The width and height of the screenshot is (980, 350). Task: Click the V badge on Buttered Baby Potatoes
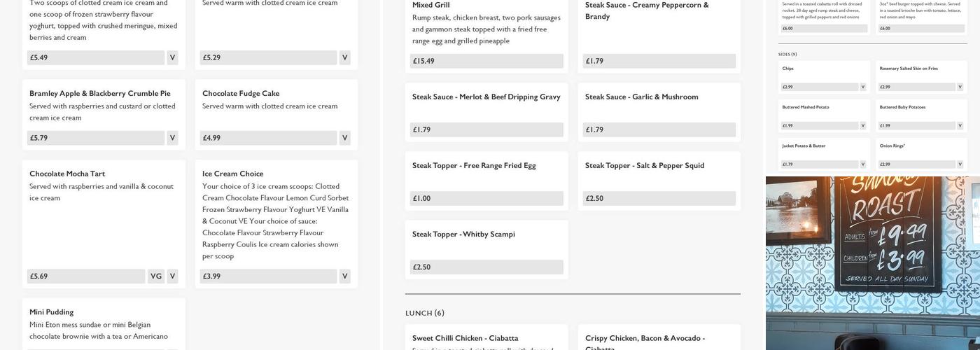(x=960, y=126)
